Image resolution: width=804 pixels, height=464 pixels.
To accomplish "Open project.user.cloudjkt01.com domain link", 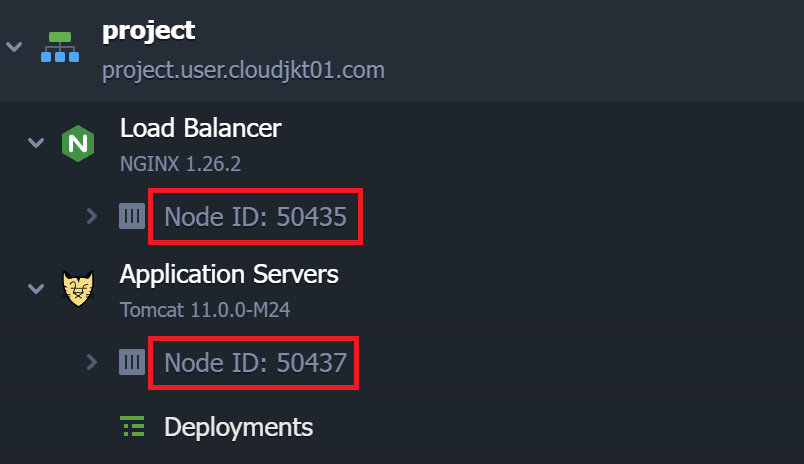I will [x=243, y=70].
